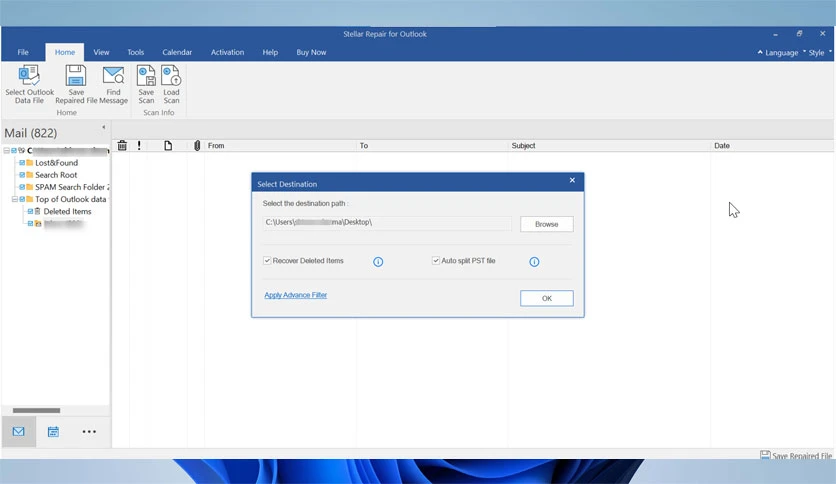This screenshot has width=836, height=484.
Task: Close the Select Destination dialog
Action: pos(572,180)
